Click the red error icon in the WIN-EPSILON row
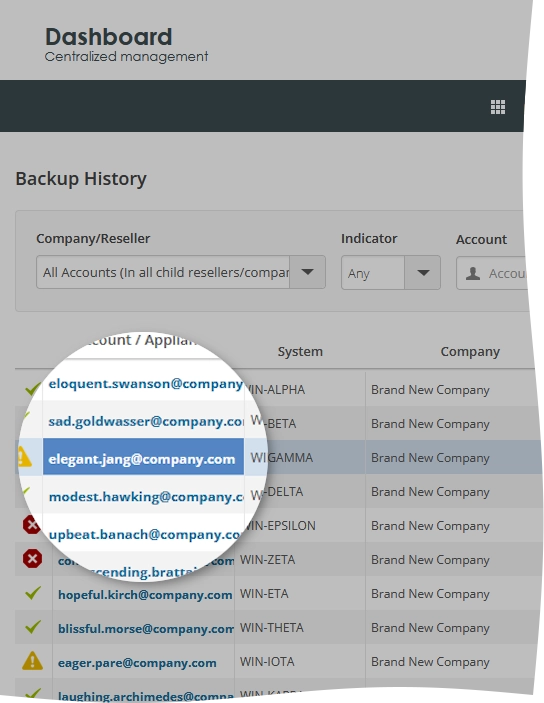The width and height of the screenshot is (544, 703). click(32, 525)
